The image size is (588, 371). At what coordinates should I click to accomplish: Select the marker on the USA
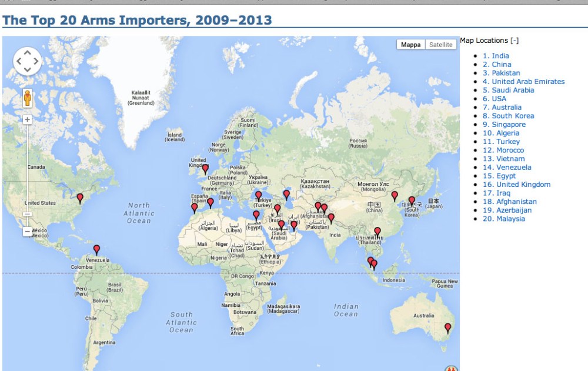(80, 198)
